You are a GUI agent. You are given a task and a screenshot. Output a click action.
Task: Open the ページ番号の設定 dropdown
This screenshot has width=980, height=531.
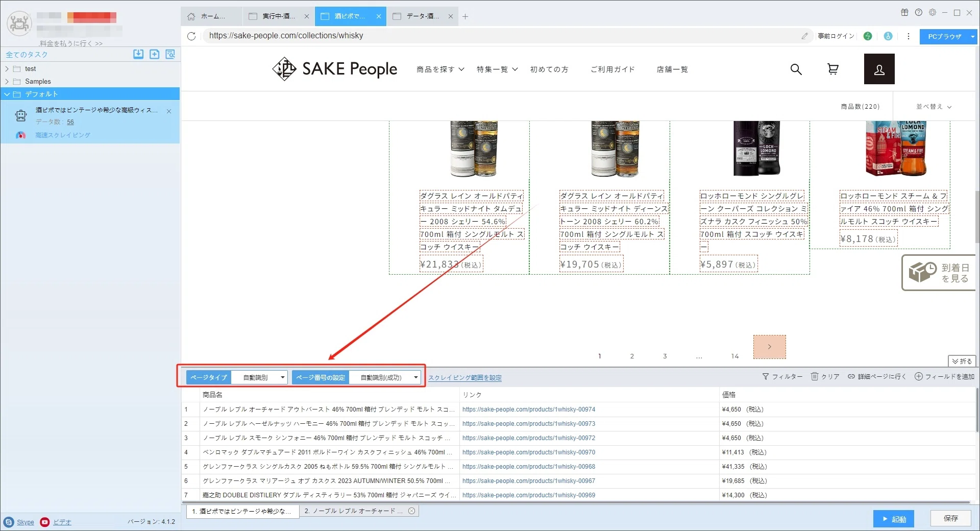pyautogui.click(x=385, y=377)
